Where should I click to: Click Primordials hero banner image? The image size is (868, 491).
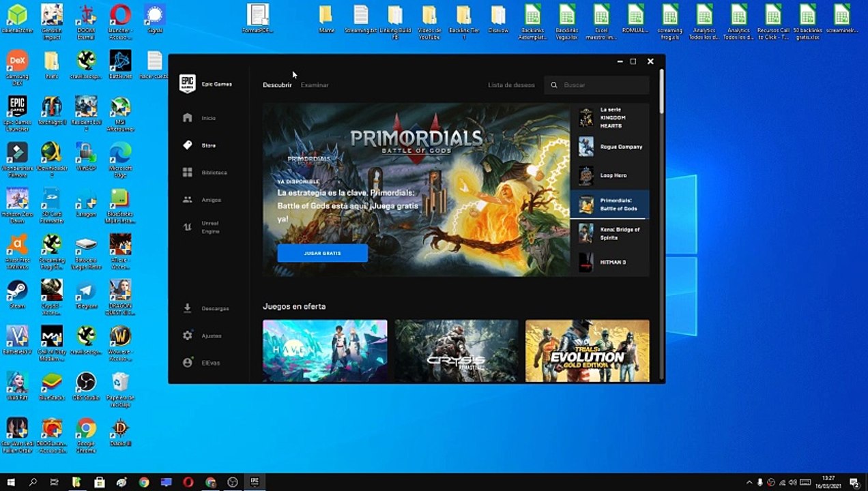click(x=416, y=190)
